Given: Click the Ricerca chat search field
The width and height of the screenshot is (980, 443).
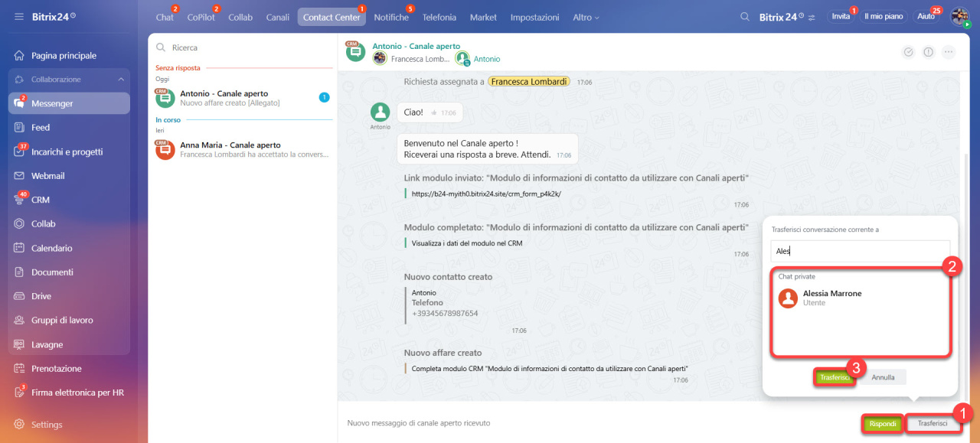Looking at the screenshot, I should pos(243,47).
